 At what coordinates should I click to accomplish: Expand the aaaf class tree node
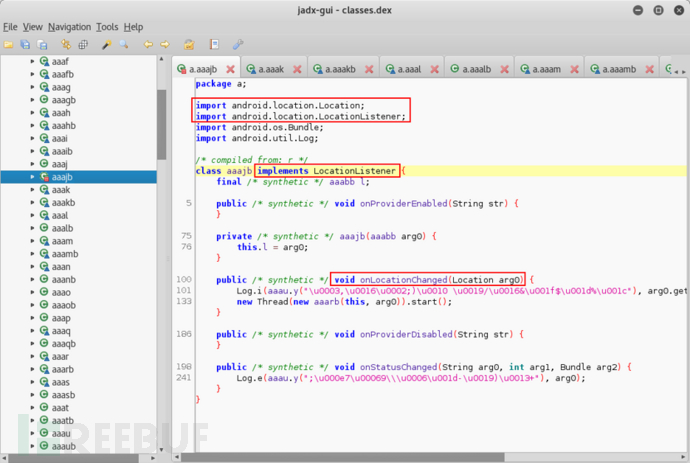point(32,62)
